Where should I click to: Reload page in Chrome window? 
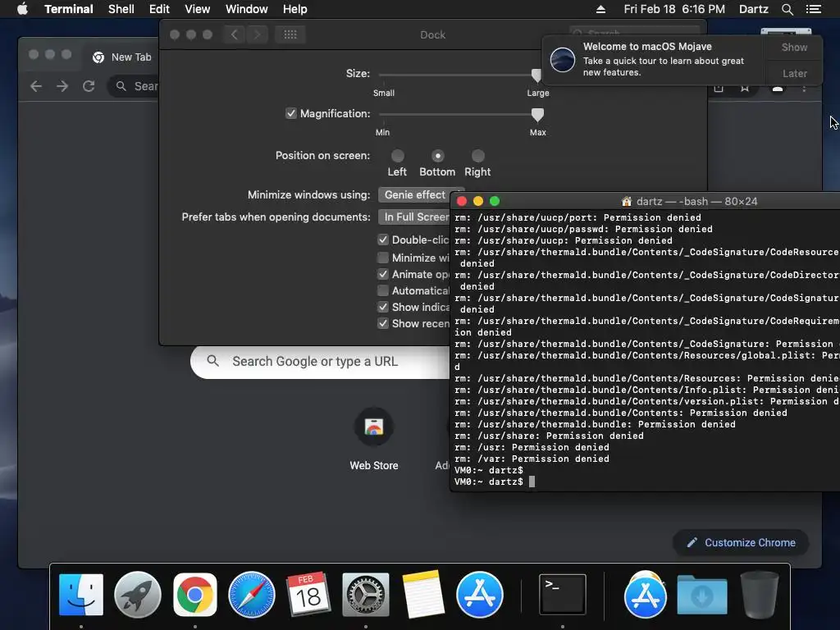(89, 86)
